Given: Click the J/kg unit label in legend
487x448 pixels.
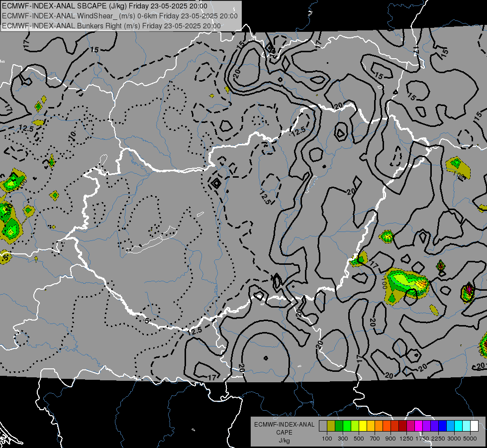Looking at the screenshot, I should (284, 441).
